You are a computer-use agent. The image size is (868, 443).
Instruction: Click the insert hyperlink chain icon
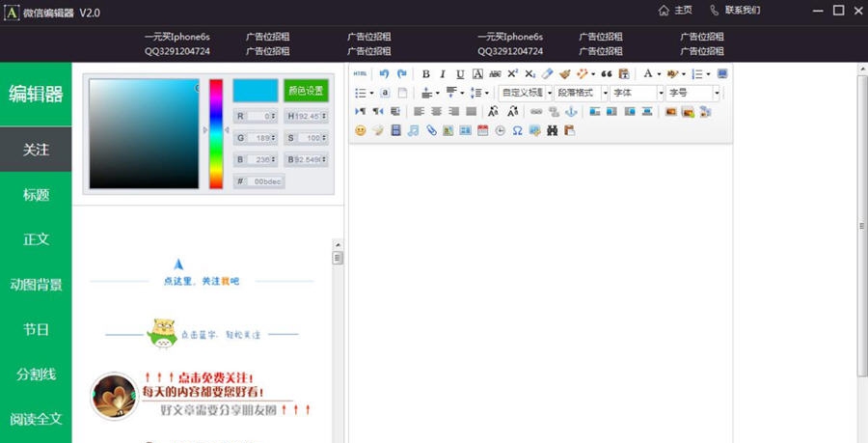(x=536, y=112)
